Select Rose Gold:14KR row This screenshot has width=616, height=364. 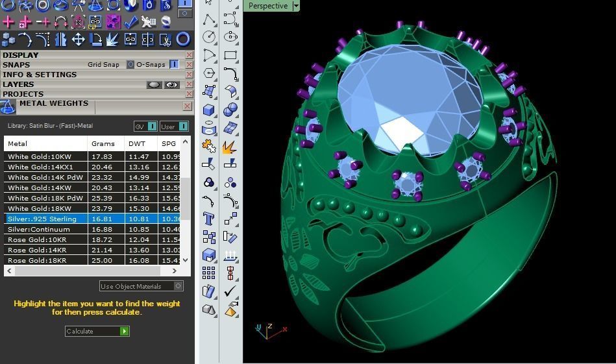coord(92,250)
